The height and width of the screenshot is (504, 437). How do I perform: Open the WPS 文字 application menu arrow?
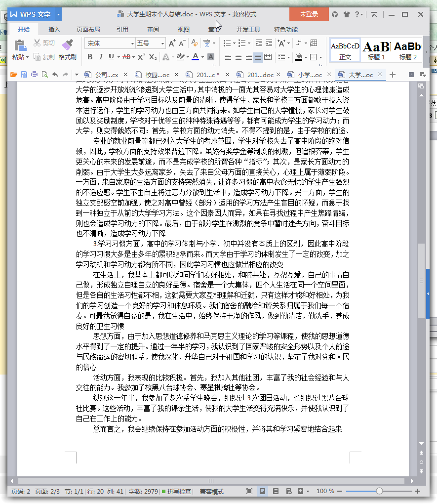click(x=58, y=14)
